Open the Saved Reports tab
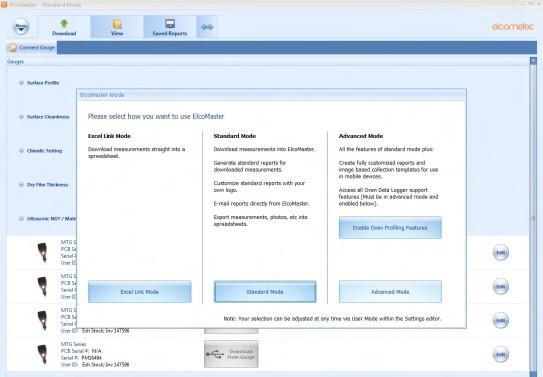 pyautogui.click(x=170, y=27)
